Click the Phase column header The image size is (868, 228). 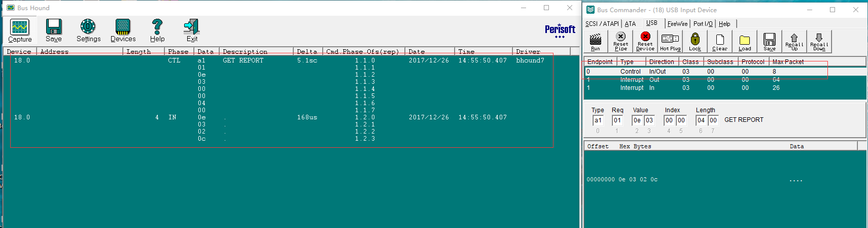[x=179, y=51]
